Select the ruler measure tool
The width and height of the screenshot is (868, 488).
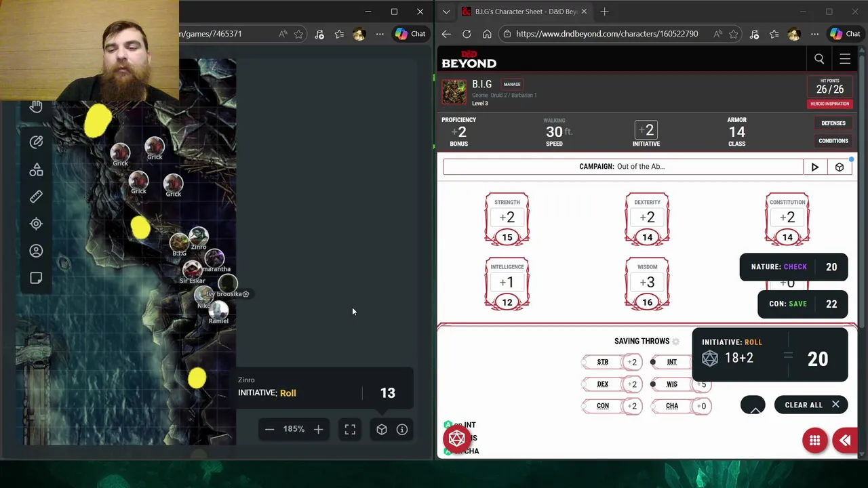point(36,197)
